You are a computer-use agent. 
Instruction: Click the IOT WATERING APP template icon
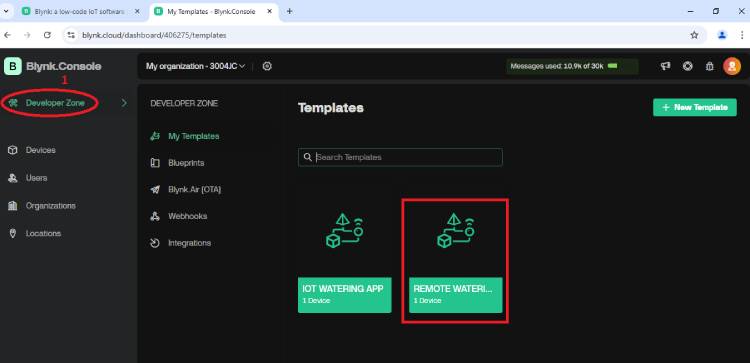[x=345, y=231]
